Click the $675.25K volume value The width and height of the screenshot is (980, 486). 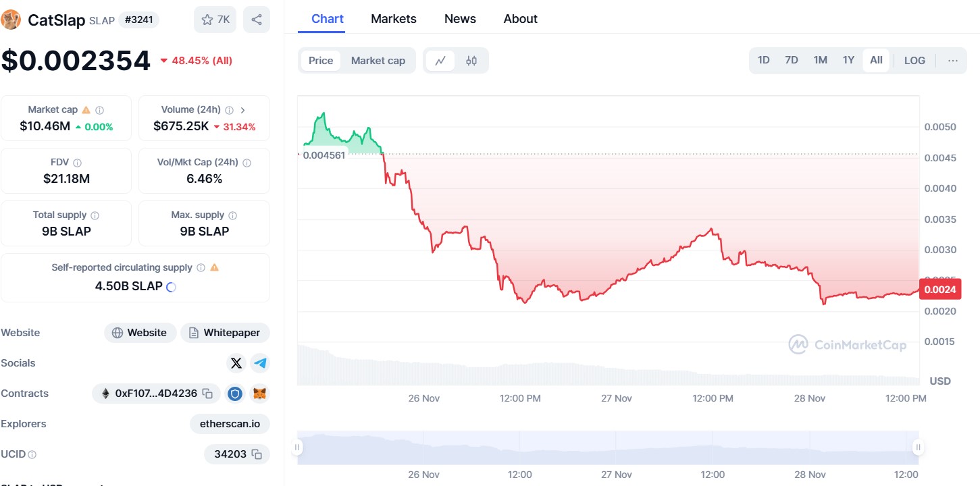coord(181,126)
